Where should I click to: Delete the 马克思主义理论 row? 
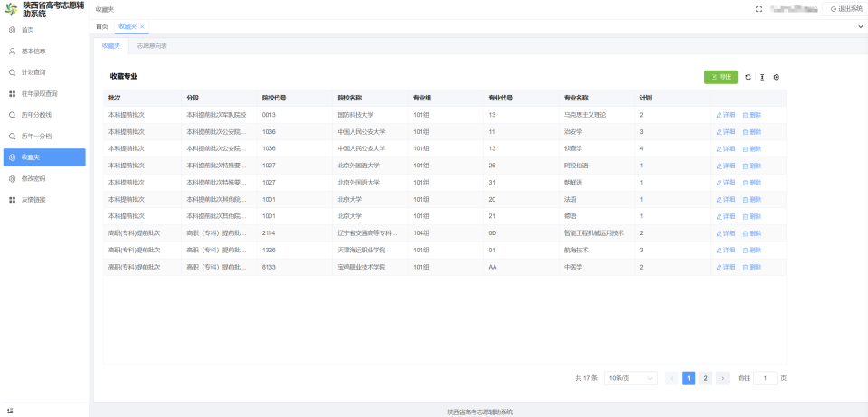point(752,115)
